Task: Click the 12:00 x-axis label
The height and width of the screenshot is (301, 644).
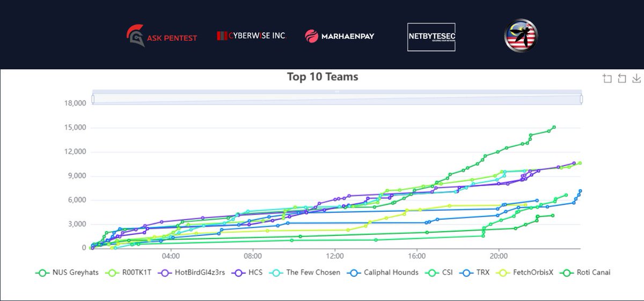Action: point(335,255)
